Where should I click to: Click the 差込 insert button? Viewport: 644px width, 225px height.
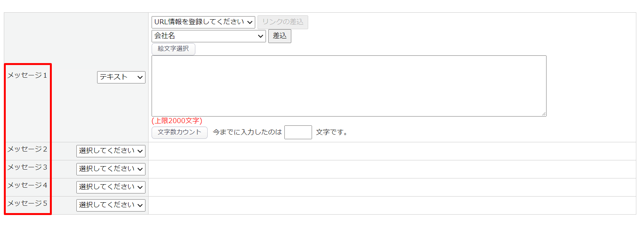tap(279, 36)
